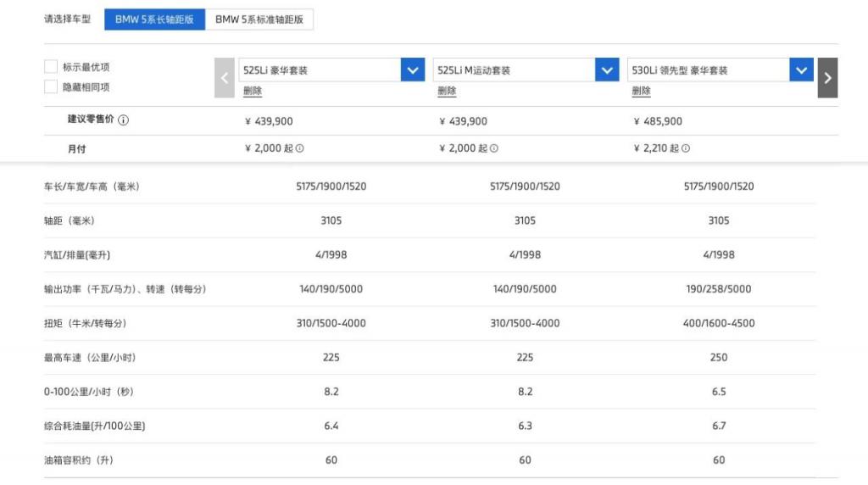Select the 油箱容积约（升）row label
The height and width of the screenshot is (485, 868).
[79, 460]
